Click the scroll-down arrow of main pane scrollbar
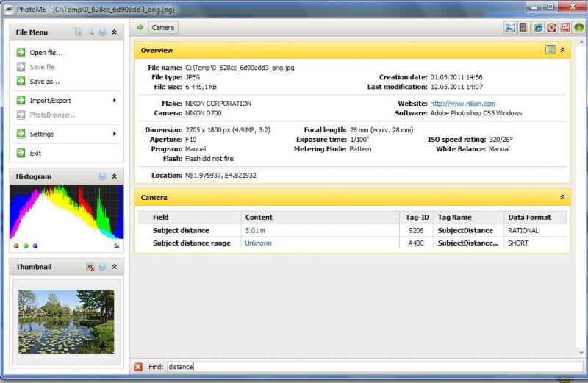This screenshot has width=588, height=383. coord(581,353)
